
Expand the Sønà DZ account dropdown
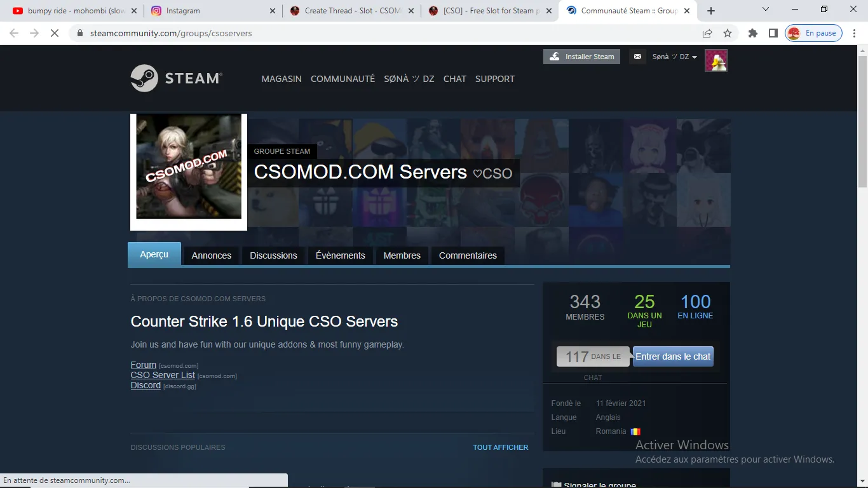674,57
